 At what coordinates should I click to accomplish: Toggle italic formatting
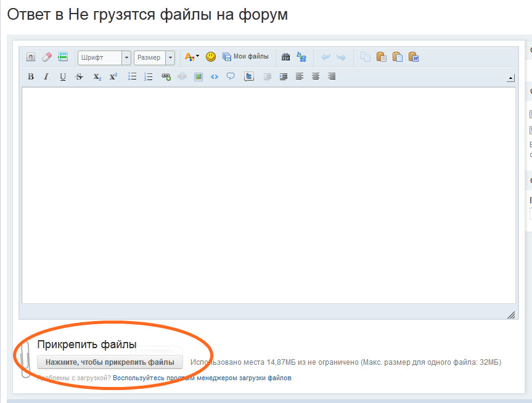tap(46, 76)
